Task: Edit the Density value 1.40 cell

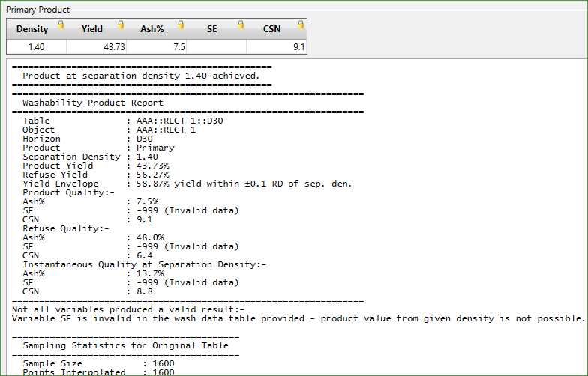Action: [x=37, y=46]
